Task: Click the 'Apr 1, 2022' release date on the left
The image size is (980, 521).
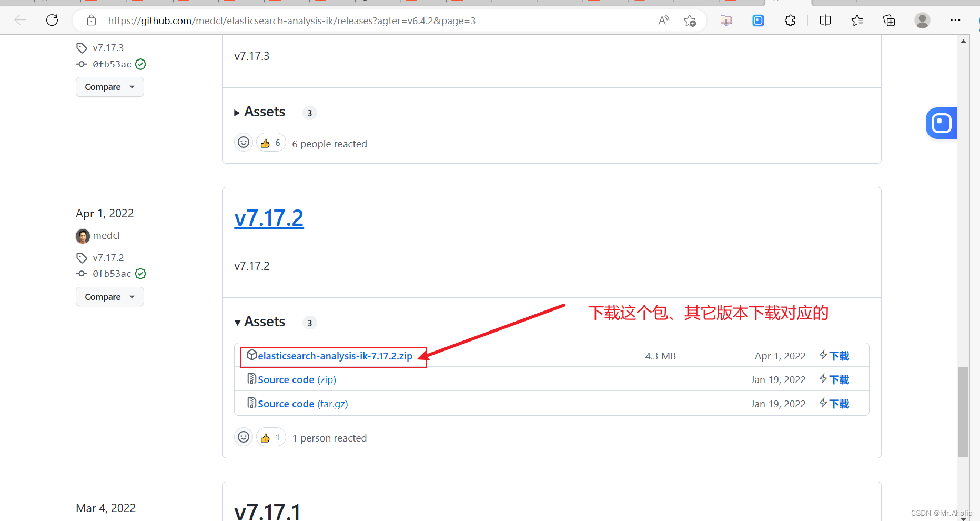Action: click(x=105, y=214)
